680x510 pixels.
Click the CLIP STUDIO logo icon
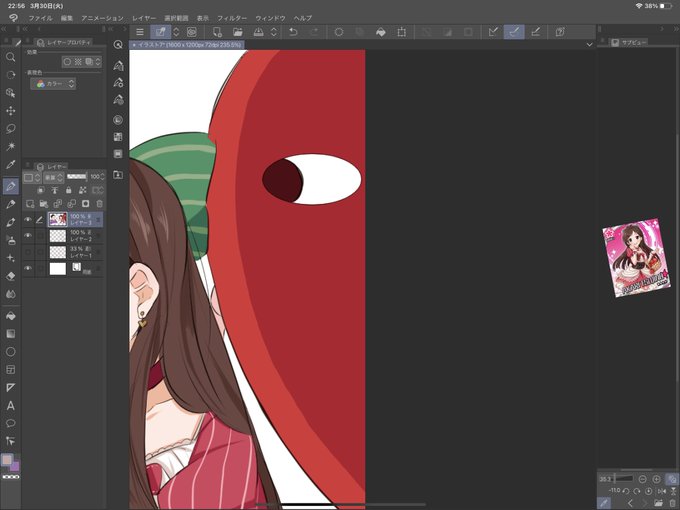click(13, 18)
